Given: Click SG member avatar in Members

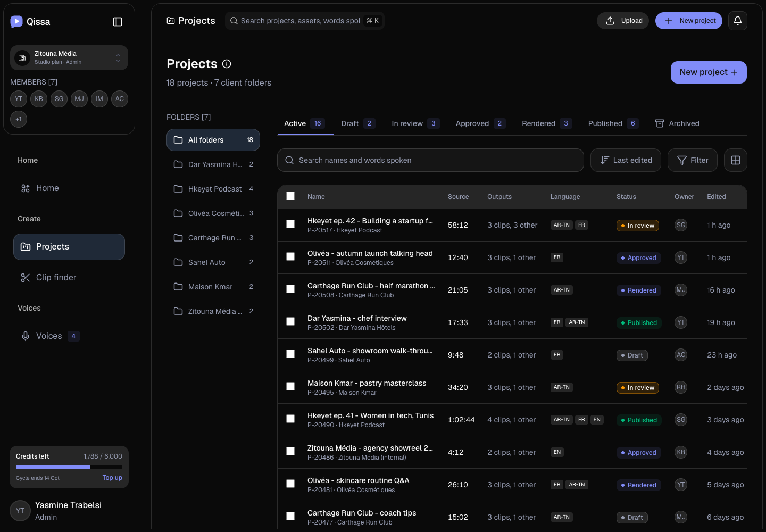Looking at the screenshot, I should (59, 99).
